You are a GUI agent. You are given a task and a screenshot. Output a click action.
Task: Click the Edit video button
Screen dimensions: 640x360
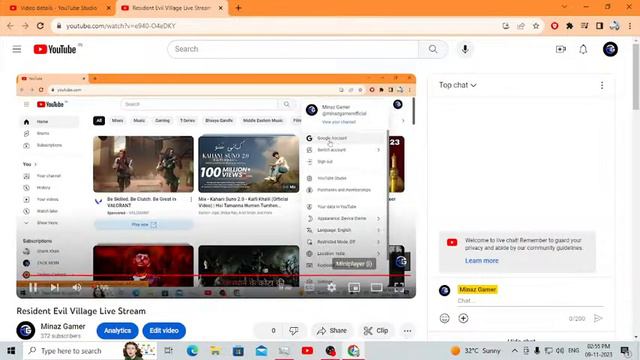point(164,331)
